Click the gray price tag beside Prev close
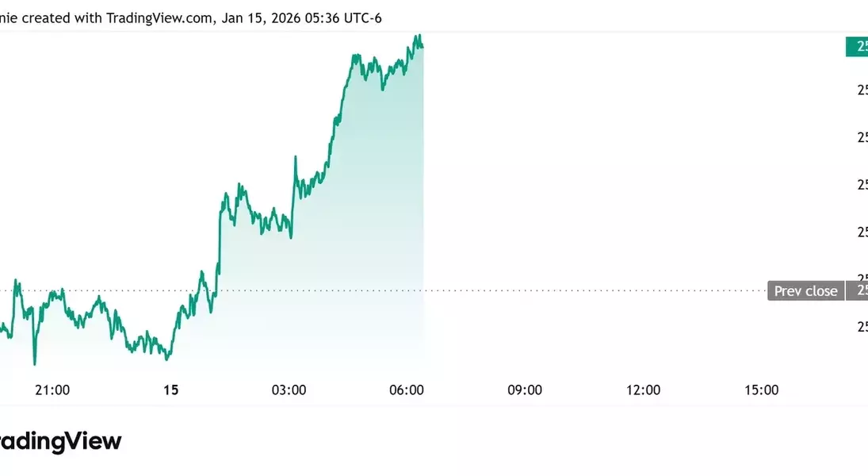The image size is (868, 476). pos(858,291)
